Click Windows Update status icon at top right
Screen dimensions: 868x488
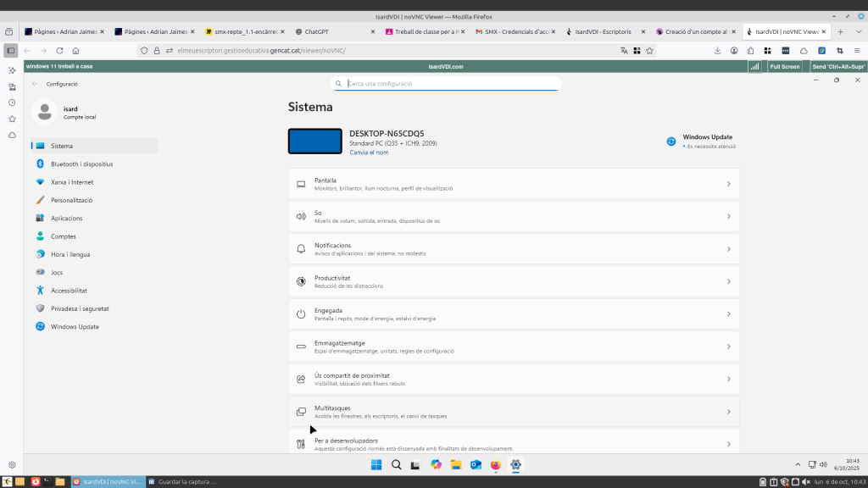point(671,141)
